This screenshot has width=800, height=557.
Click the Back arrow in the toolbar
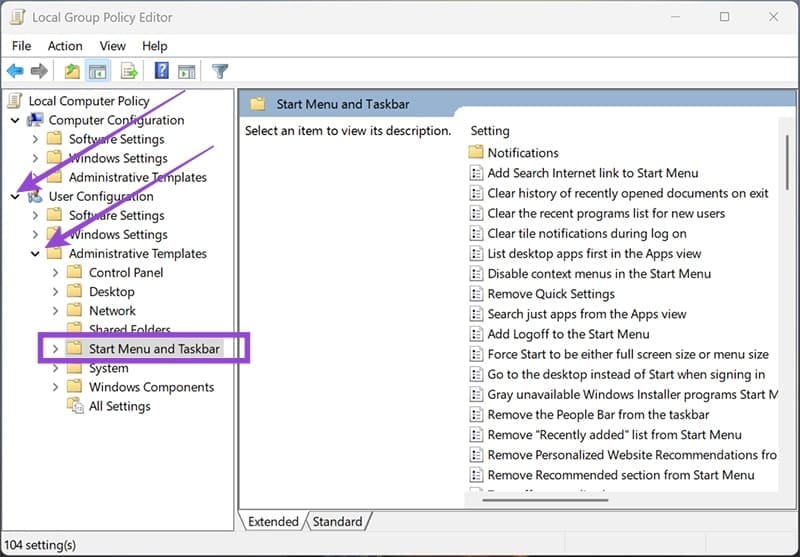[x=15, y=71]
